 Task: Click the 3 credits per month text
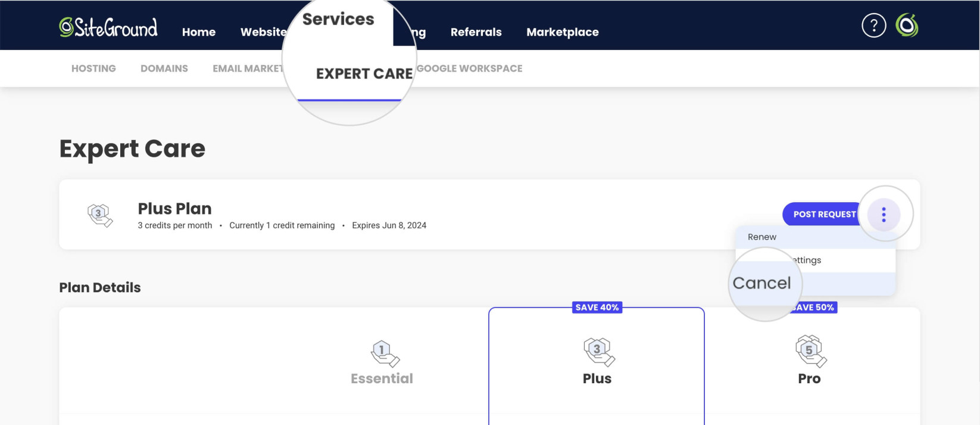click(175, 225)
